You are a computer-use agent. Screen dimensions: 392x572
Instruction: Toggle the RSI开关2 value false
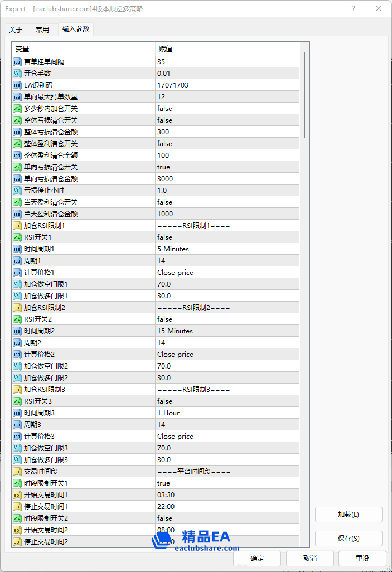(227, 319)
